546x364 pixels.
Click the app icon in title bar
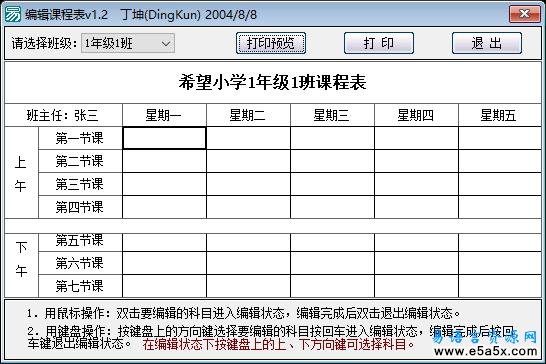coord(13,14)
